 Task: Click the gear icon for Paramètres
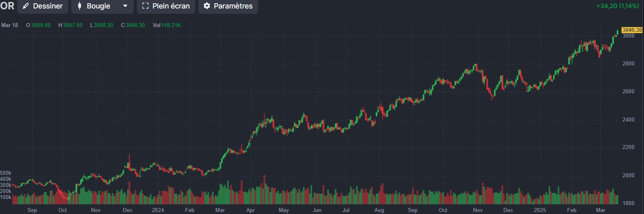pos(207,6)
